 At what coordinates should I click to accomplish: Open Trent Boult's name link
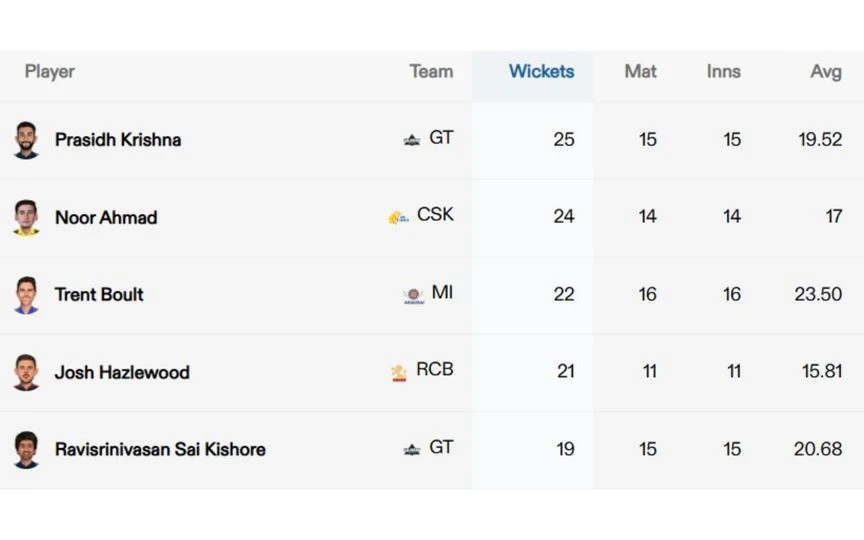99,295
